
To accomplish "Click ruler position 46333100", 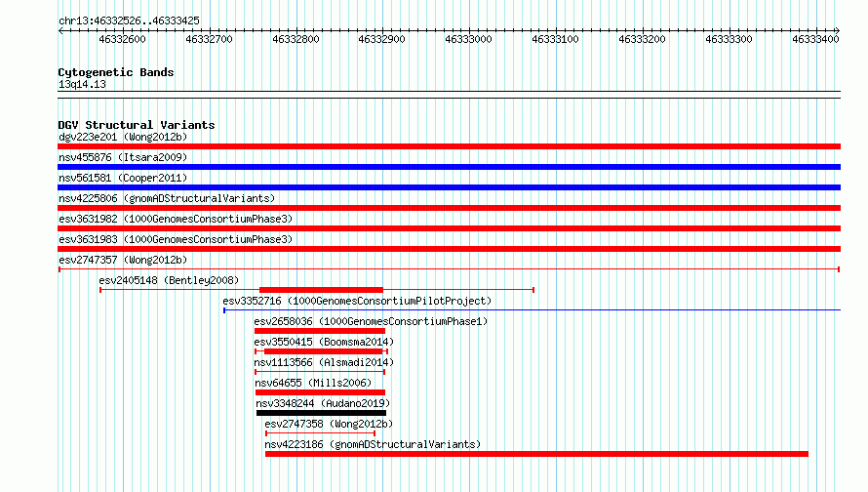I will [x=556, y=39].
